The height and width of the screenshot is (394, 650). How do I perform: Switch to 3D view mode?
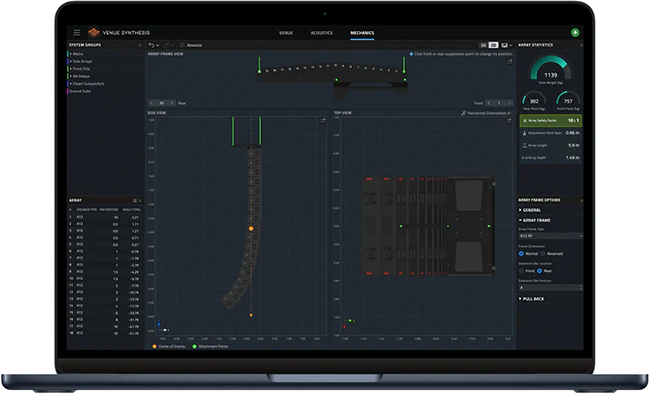(483, 45)
